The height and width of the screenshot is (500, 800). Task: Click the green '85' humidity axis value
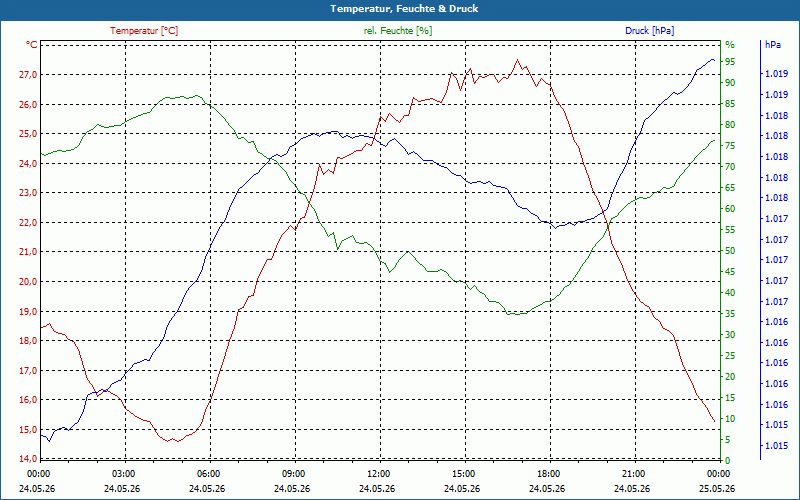pos(730,104)
